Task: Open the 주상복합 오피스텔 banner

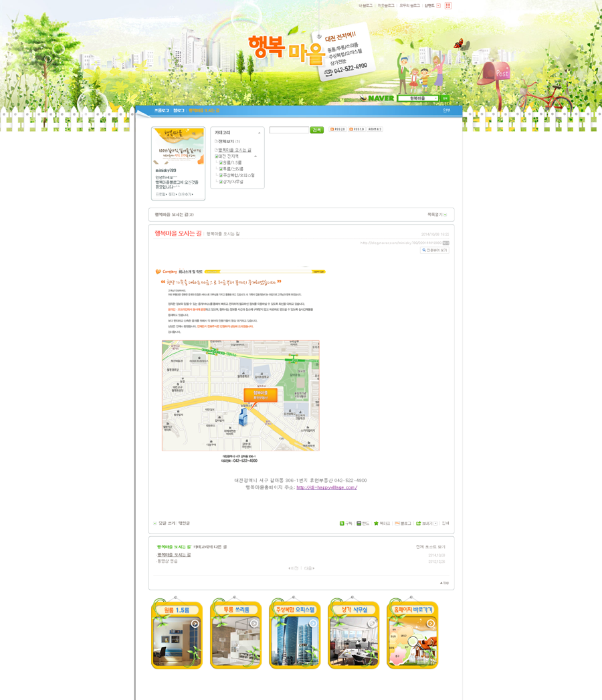Action: click(x=295, y=635)
